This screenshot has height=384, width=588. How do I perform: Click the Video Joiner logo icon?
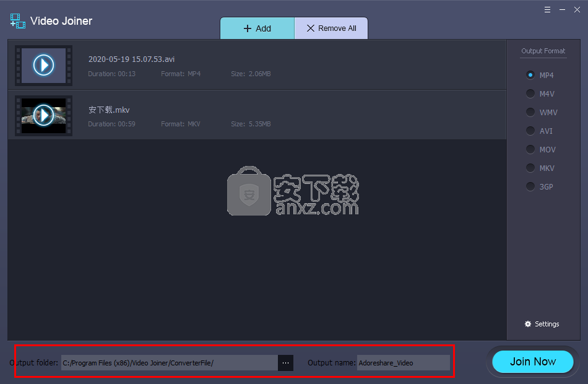(17, 21)
